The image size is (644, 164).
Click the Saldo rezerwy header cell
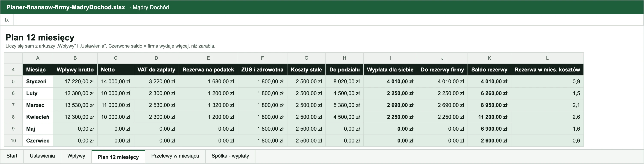coord(489,70)
